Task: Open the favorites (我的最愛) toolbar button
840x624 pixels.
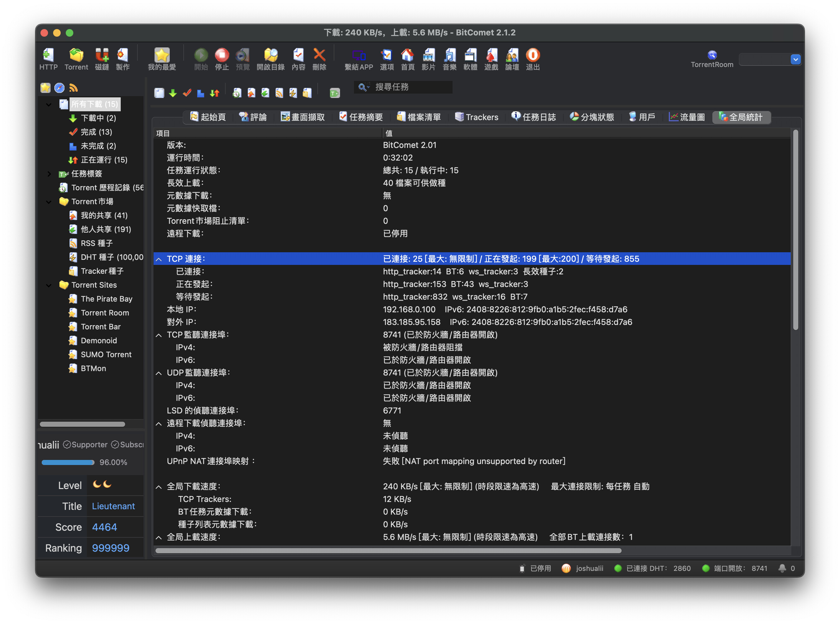Action: (161, 59)
